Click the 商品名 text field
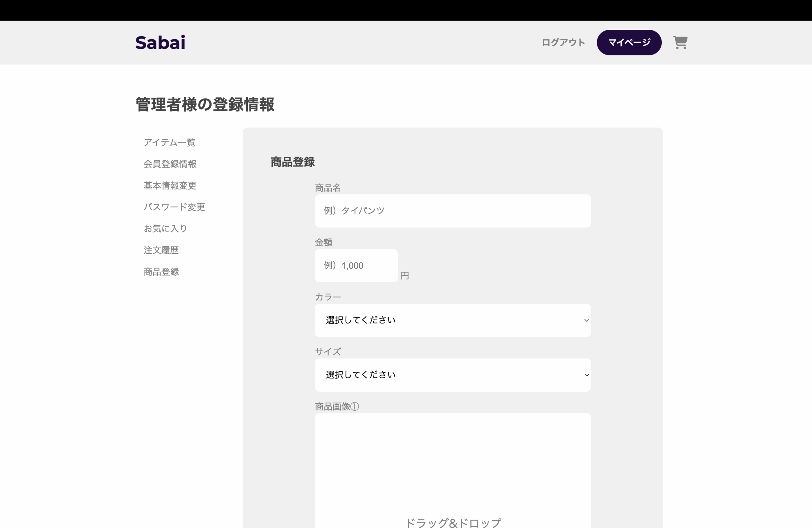Screen dimensions: 812x528 coord(453,211)
